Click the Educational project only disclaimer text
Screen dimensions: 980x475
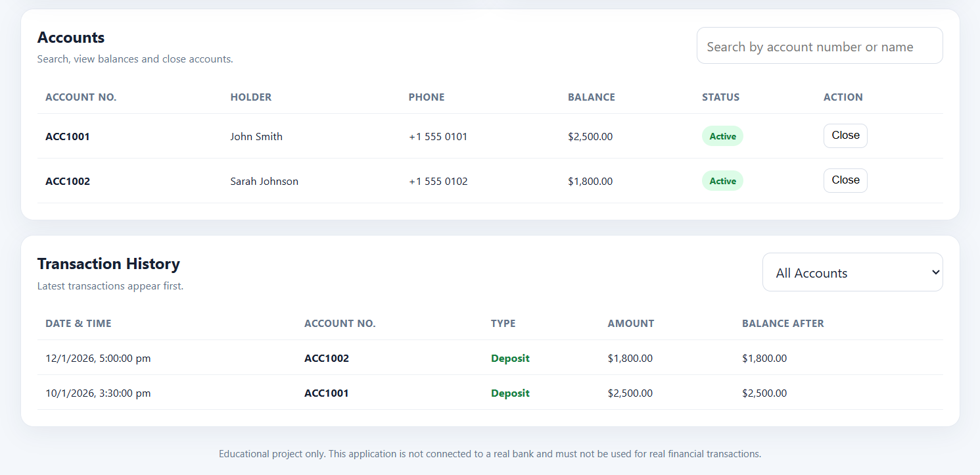490,454
